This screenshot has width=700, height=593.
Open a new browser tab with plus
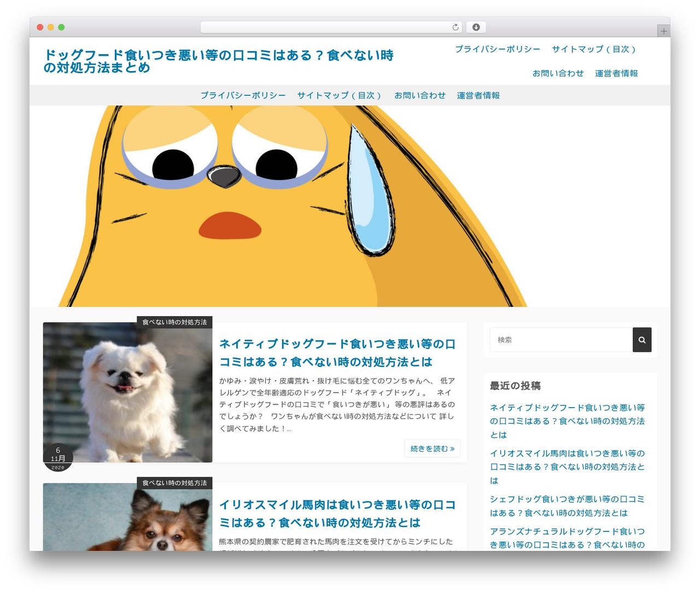[x=663, y=31]
